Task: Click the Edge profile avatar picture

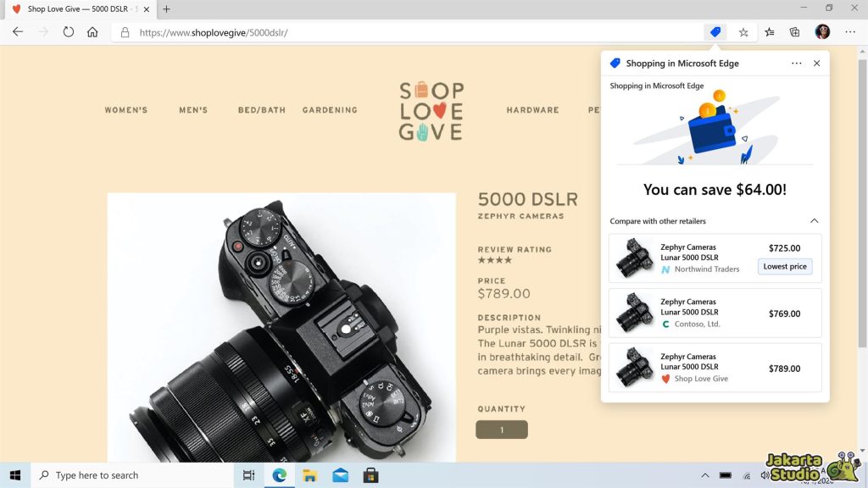Action: coord(821,31)
